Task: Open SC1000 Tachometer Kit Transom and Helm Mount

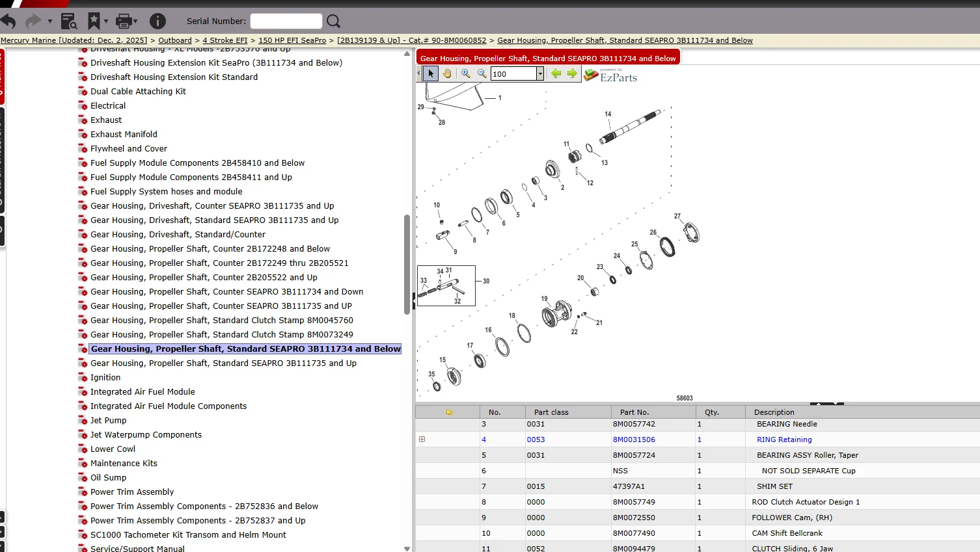Action: pos(188,534)
